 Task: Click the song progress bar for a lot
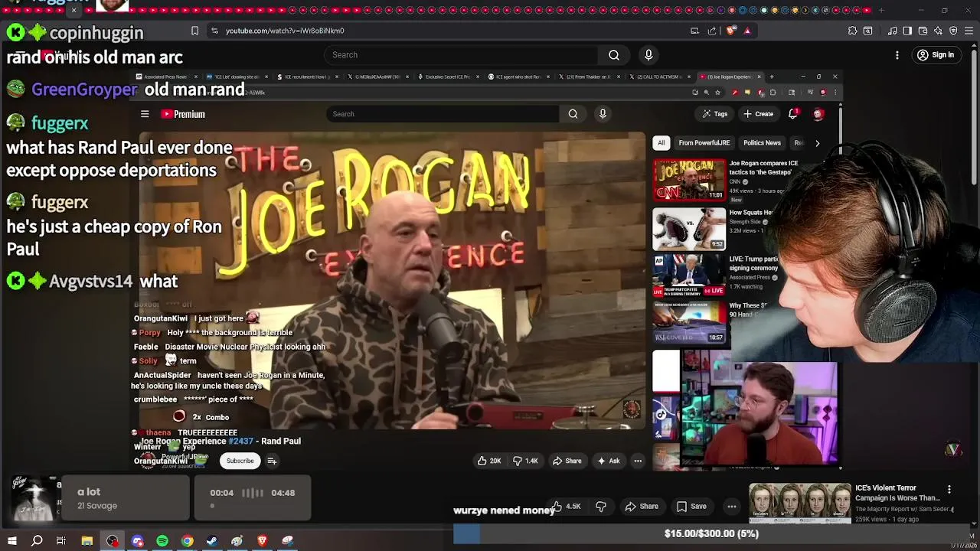click(253, 506)
